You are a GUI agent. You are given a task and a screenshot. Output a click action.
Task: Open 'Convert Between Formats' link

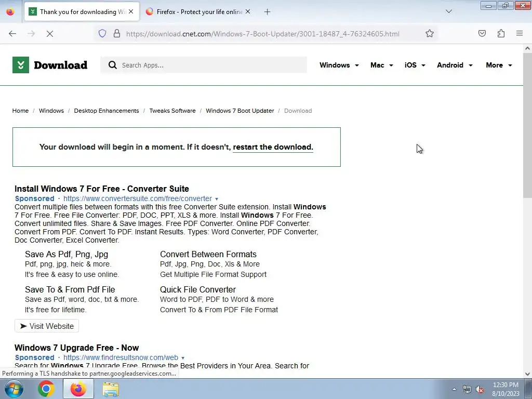coord(208,254)
